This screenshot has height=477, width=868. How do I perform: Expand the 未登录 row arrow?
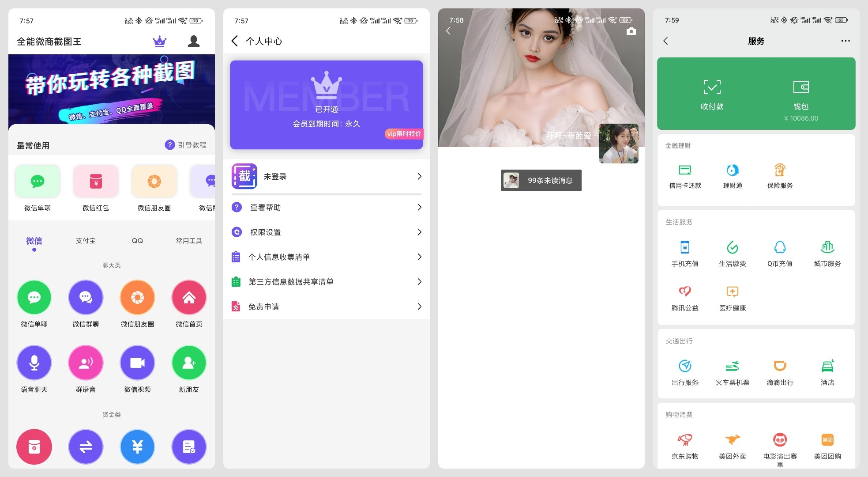[419, 176]
